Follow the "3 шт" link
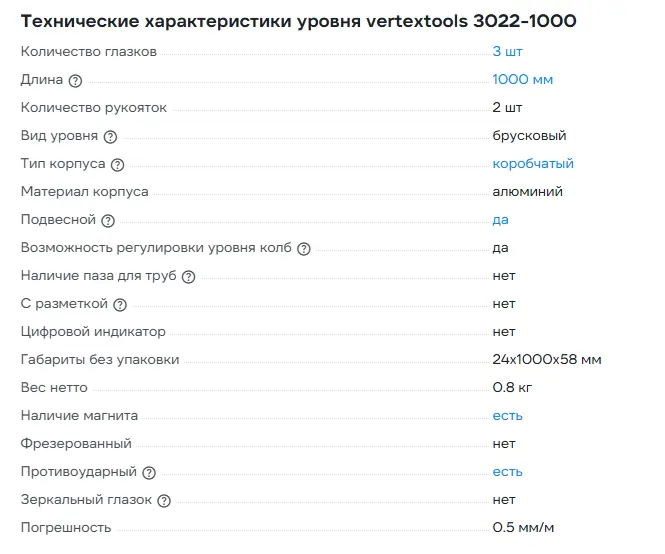 pyautogui.click(x=507, y=51)
